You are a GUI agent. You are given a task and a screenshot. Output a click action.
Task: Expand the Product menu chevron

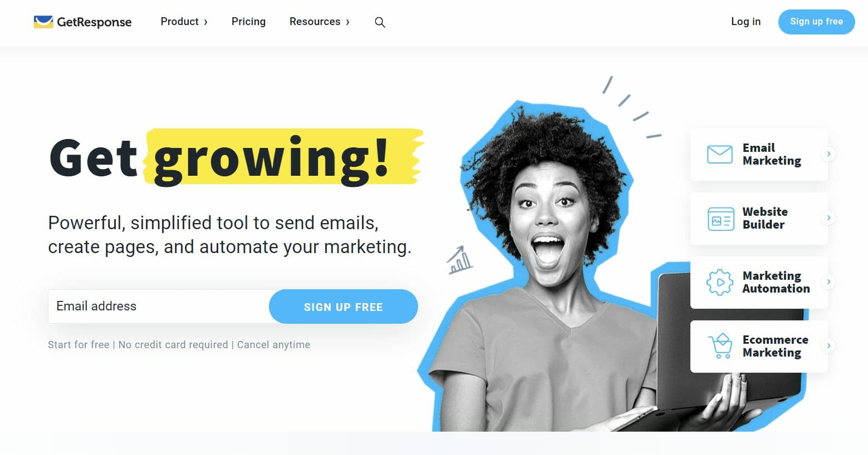[205, 22]
